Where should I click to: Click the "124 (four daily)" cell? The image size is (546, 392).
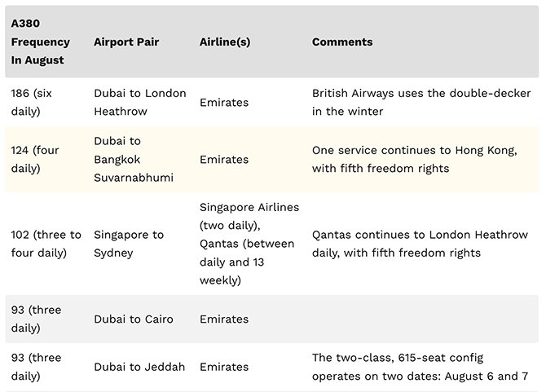point(35,160)
